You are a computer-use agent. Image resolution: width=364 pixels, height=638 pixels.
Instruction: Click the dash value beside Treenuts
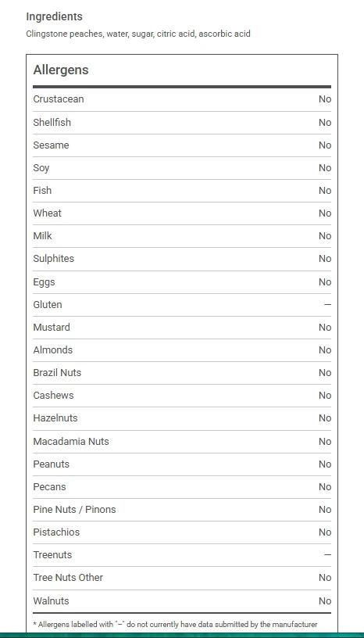[x=327, y=555]
